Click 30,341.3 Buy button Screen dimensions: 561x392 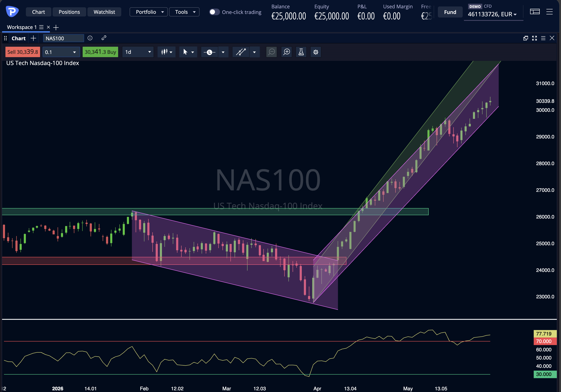click(100, 52)
